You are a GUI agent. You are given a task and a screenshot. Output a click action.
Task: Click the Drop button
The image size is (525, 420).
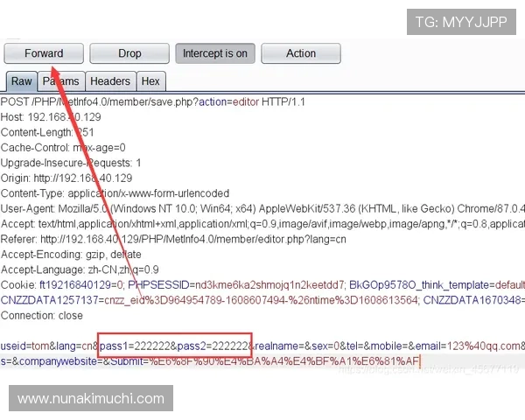pos(129,53)
